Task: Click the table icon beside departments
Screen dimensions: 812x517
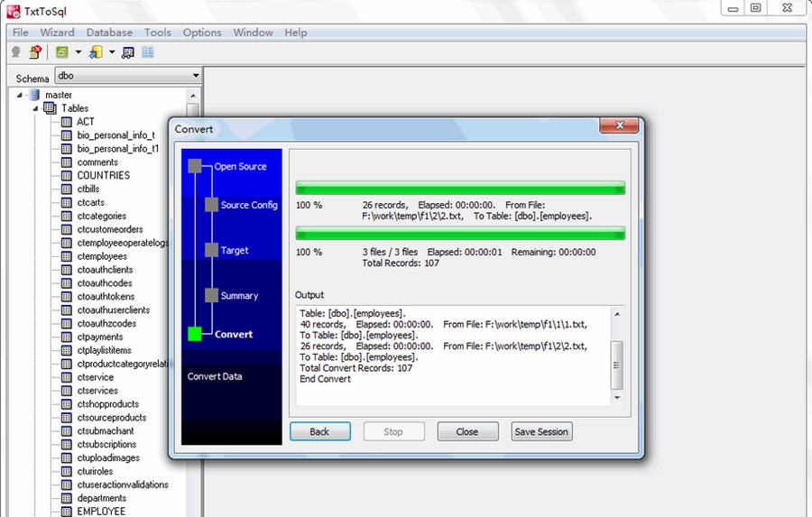Action: 66,498
